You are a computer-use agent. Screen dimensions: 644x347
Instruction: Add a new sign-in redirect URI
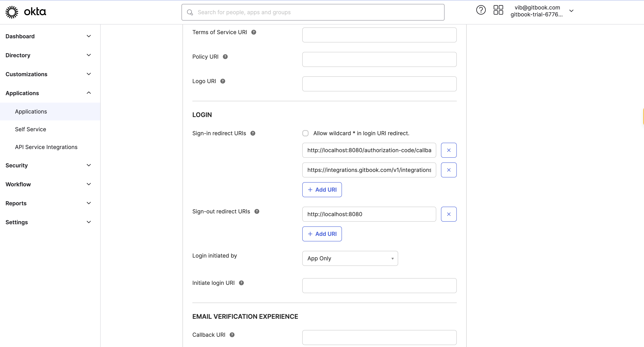322,190
